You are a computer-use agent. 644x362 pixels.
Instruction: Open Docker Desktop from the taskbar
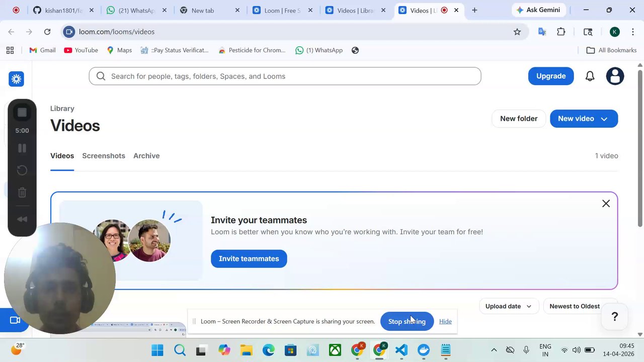[424, 350]
